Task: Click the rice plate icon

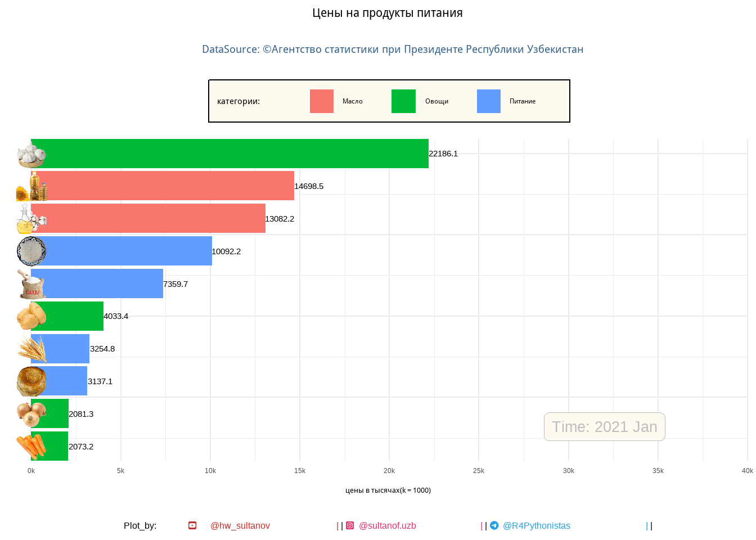Action: point(31,251)
